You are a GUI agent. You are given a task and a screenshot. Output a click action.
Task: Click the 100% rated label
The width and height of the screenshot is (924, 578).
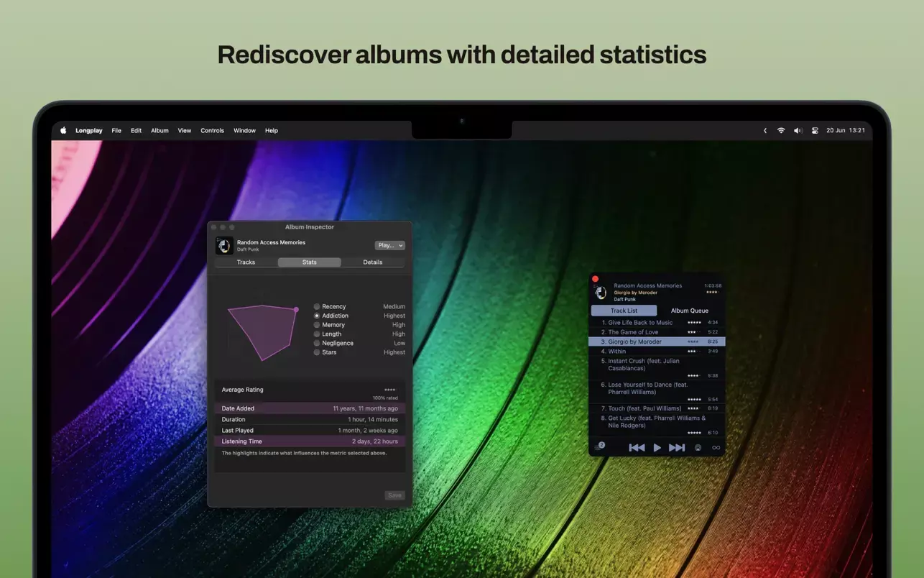point(384,398)
